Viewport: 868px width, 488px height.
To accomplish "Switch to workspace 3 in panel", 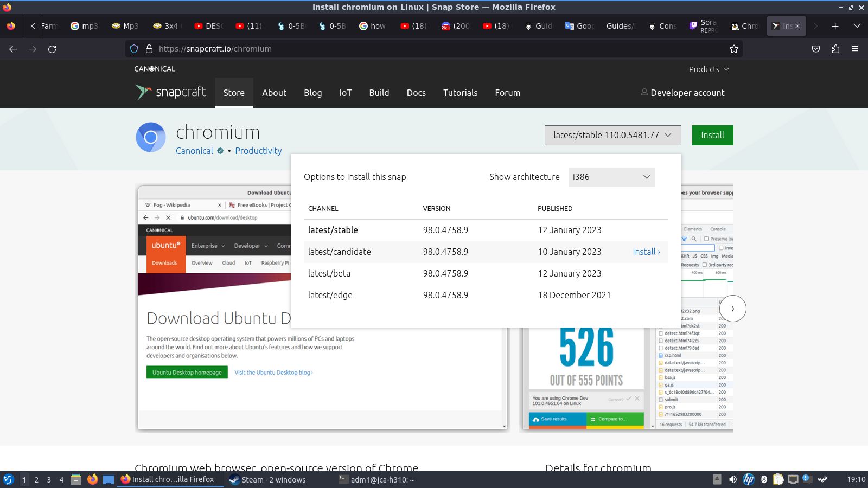I will point(49,479).
